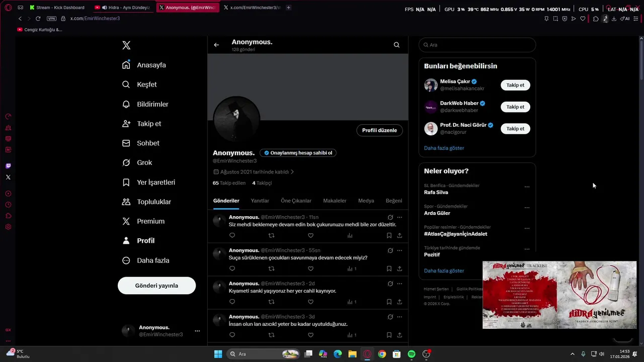Open Anasayfa home page
The height and width of the screenshot is (362, 644).
click(x=144, y=65)
